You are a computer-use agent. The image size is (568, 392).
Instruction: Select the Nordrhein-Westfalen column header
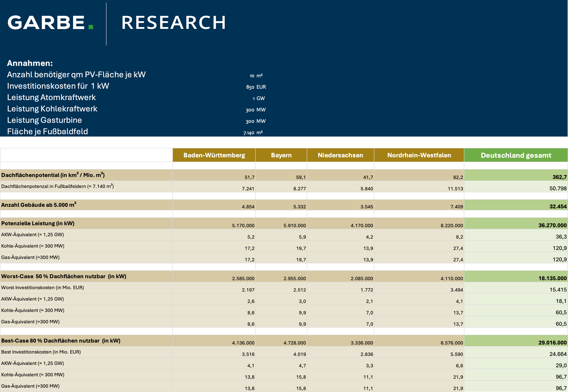click(x=419, y=155)
